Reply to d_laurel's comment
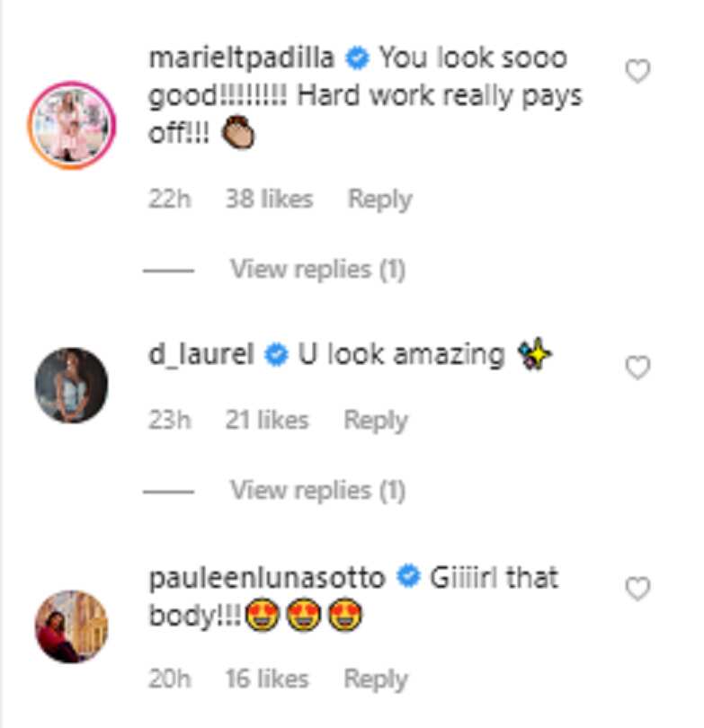Viewport: 704px width, 728px height. coord(376,421)
